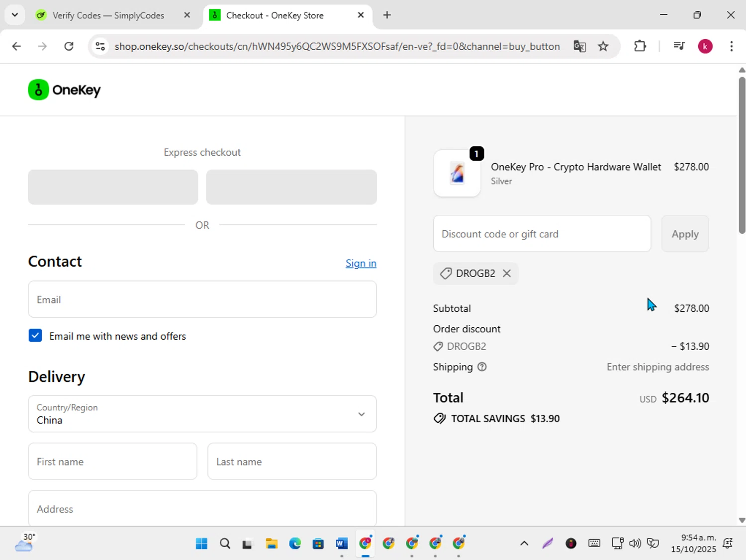
Task: Click the TOTAL SAVINGS $13.90 text
Action: click(505, 419)
